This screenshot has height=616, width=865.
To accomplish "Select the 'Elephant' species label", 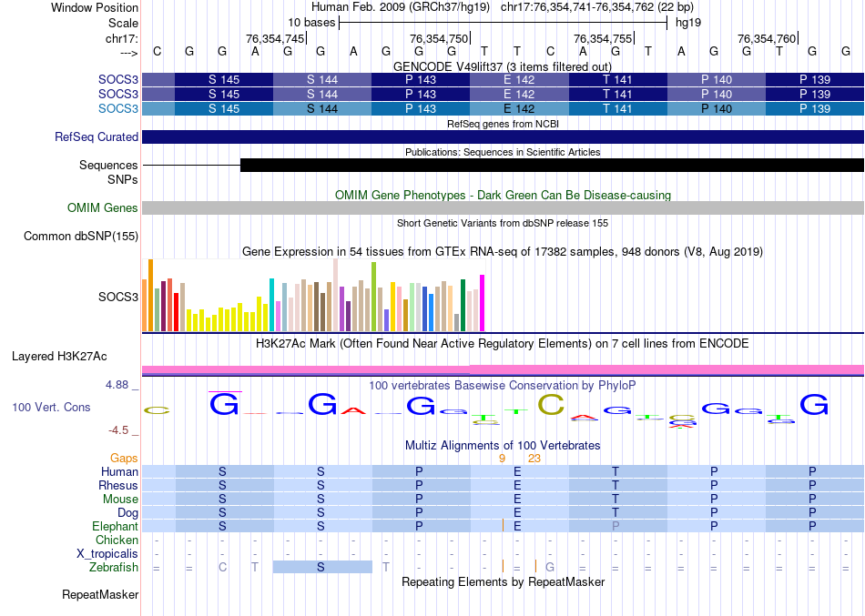I will point(115,526).
